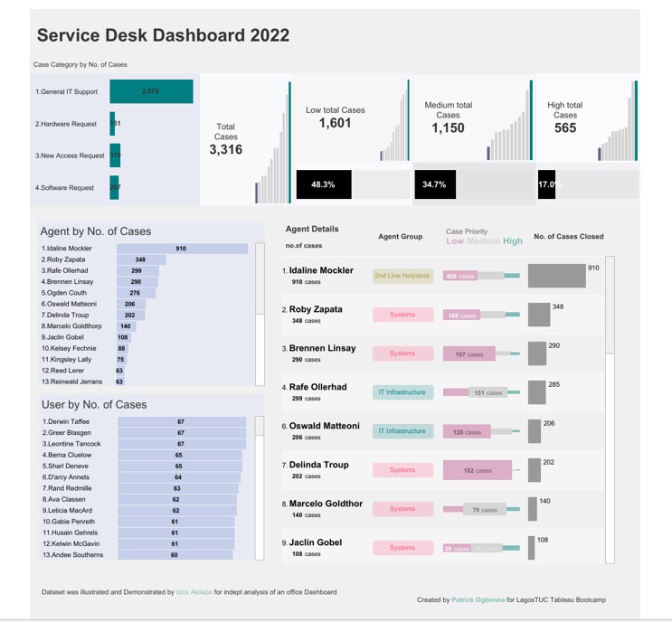
Task: Select Berna Cluelow user bar
Action: [x=180, y=456]
